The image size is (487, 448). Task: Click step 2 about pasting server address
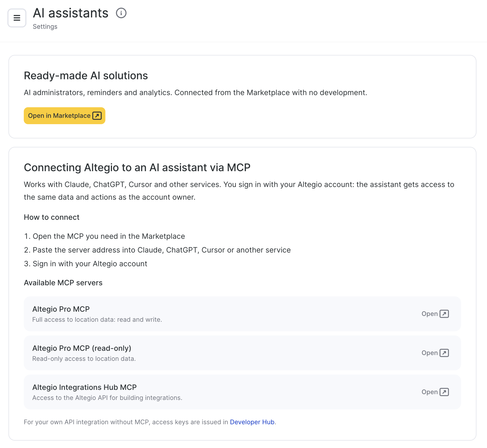[157, 250]
